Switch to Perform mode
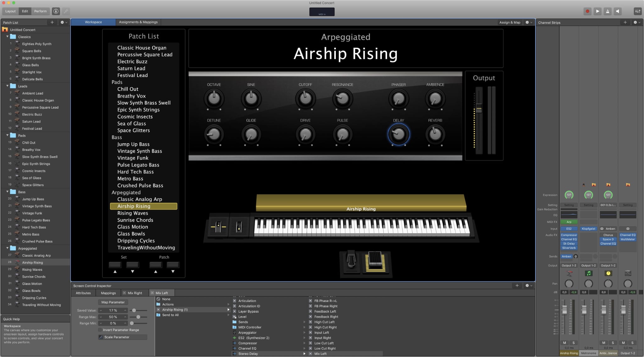The image size is (644, 357). click(x=40, y=11)
